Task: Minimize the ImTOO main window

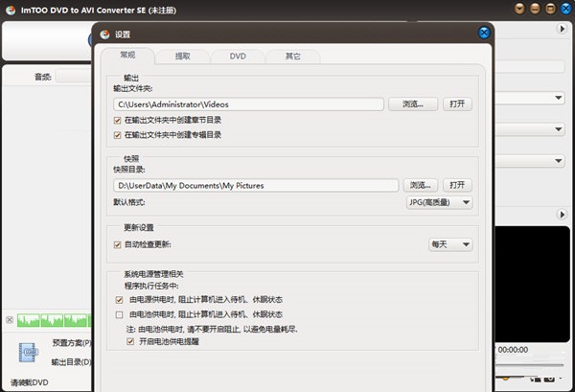Action: [535, 9]
